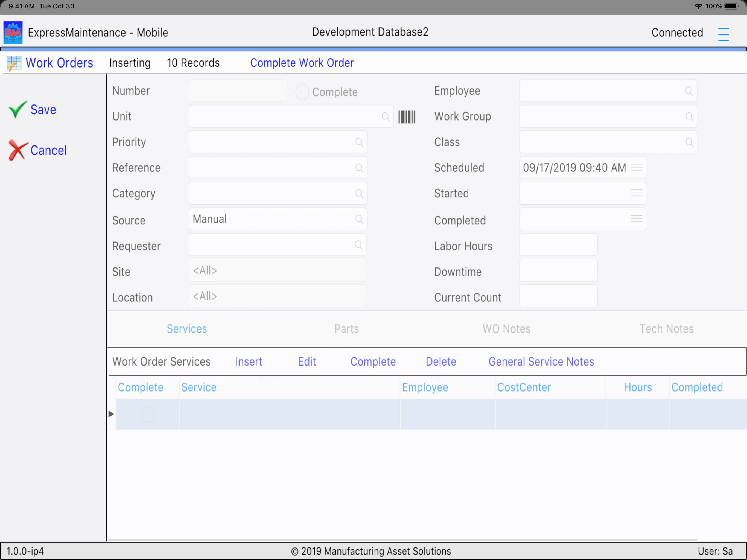Open Employee lookup magnifier
The image size is (747, 560).
click(688, 91)
